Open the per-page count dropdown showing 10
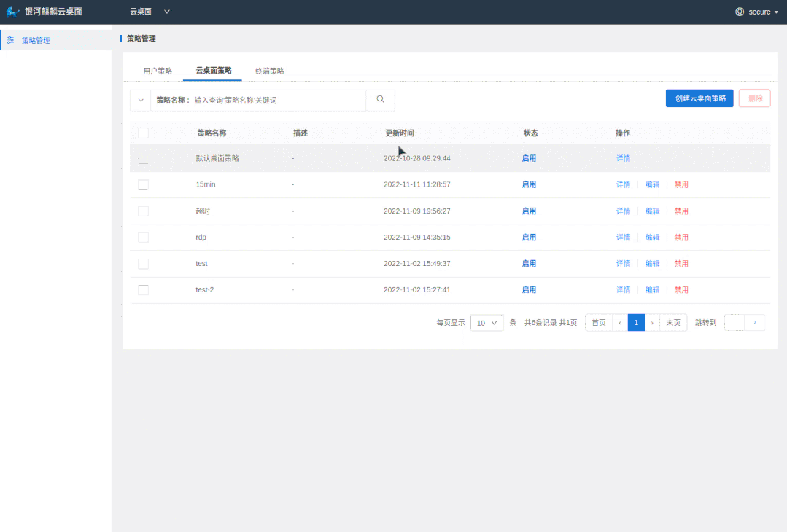This screenshot has height=532, width=787. point(486,322)
